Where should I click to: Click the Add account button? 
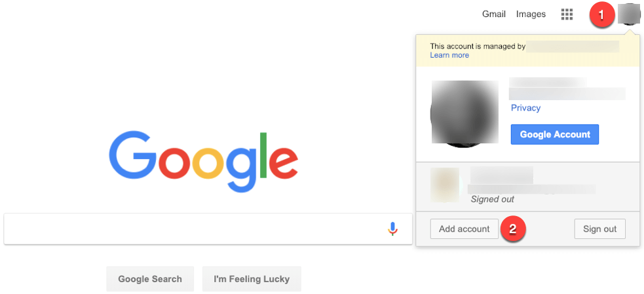click(x=464, y=229)
